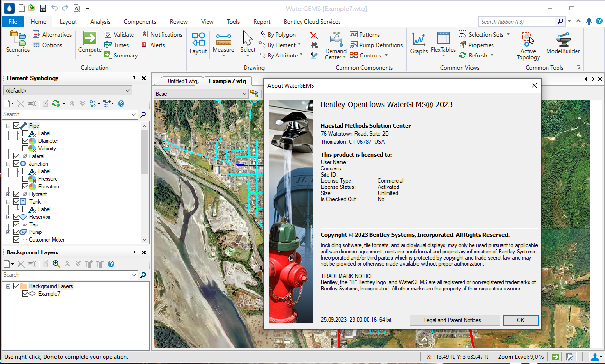
Task: Open the Controls dropdown arrow
Action: click(x=386, y=56)
